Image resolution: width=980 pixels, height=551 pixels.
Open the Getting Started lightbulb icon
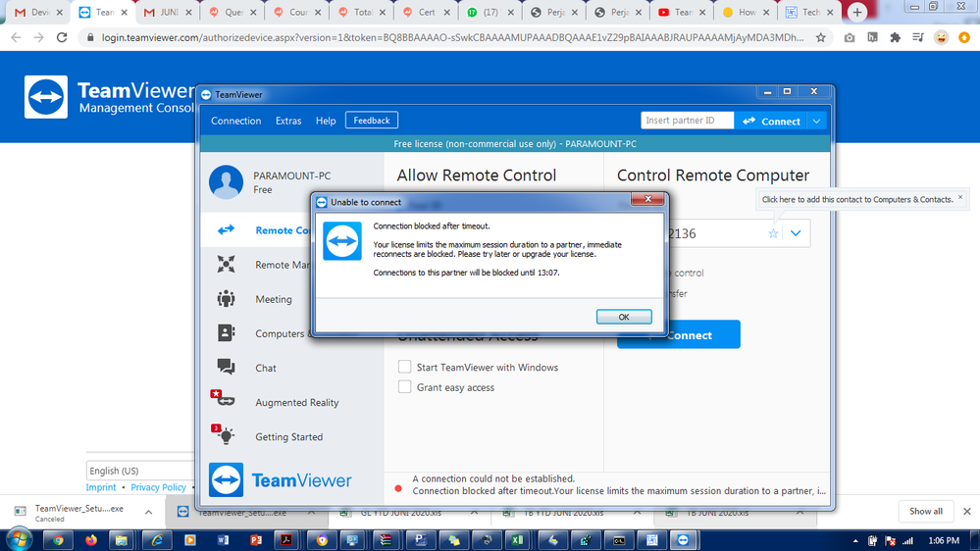coord(223,433)
